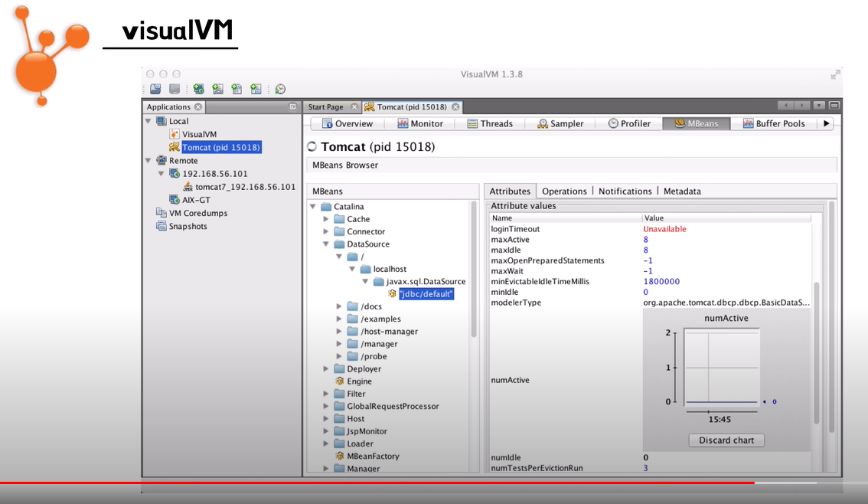Click the clock-shaped toolbar icon
868x504 pixels.
tap(281, 89)
